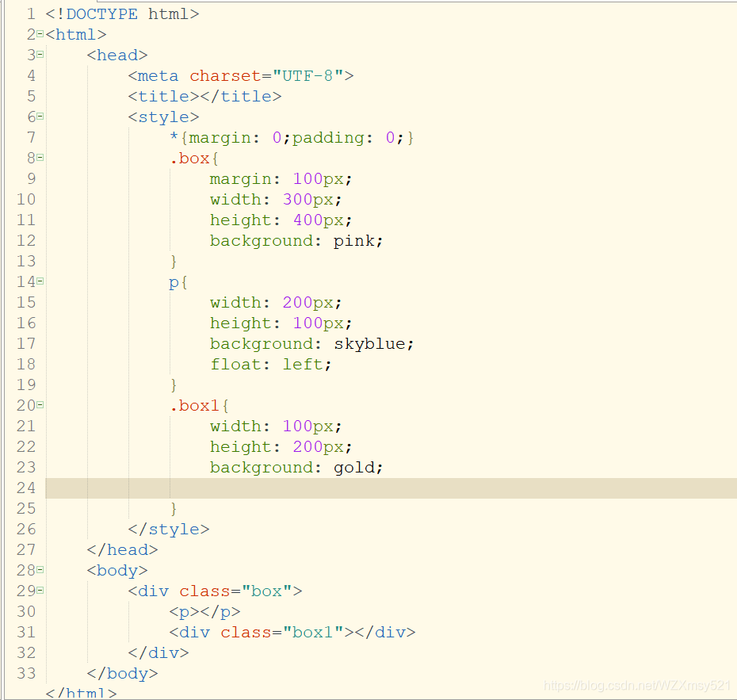Fold the p rule on line 14
The image size is (737, 700).
40,281
